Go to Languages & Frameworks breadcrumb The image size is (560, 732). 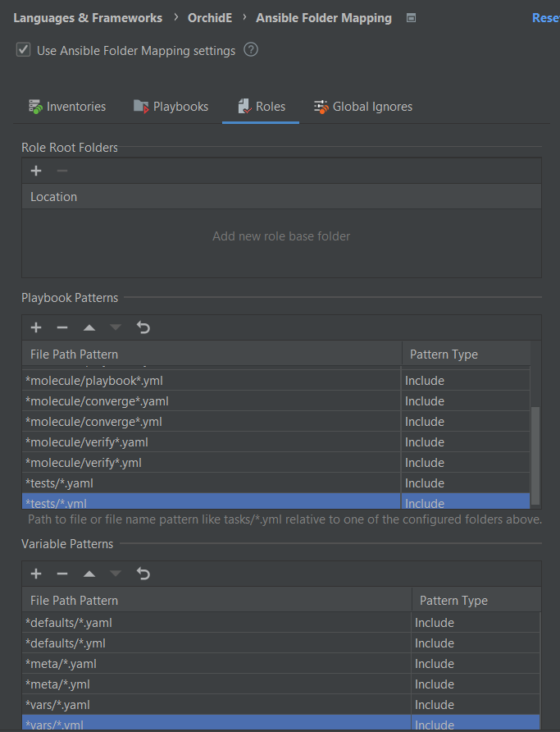88,18
